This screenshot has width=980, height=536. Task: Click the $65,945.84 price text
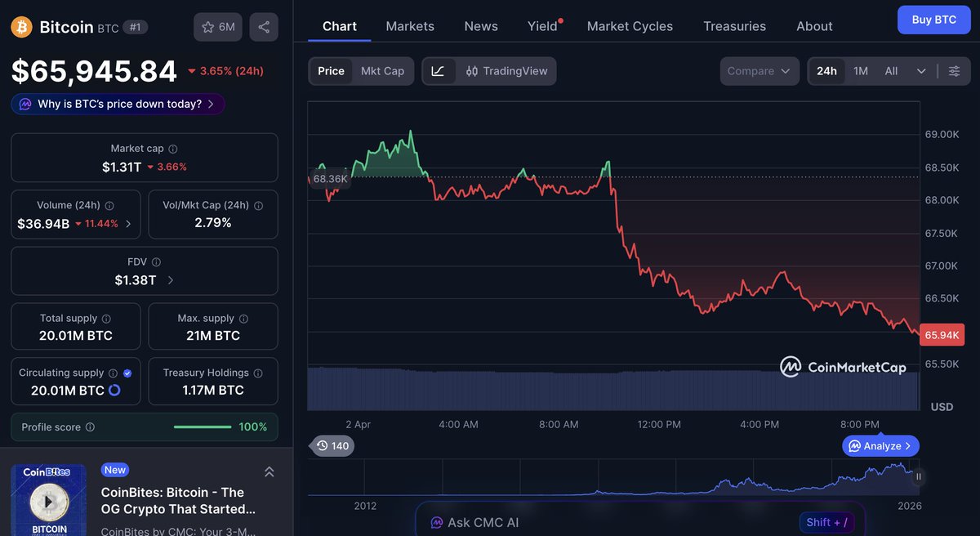tap(94, 71)
